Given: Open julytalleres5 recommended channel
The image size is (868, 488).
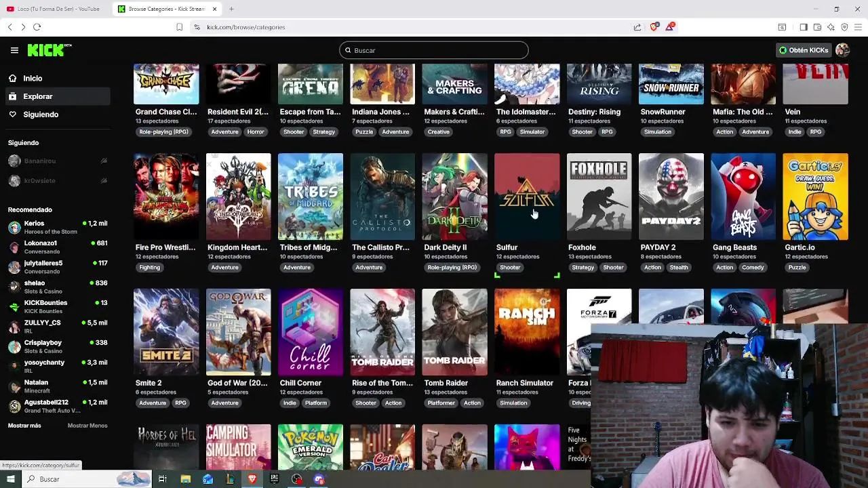Looking at the screenshot, I should point(58,267).
